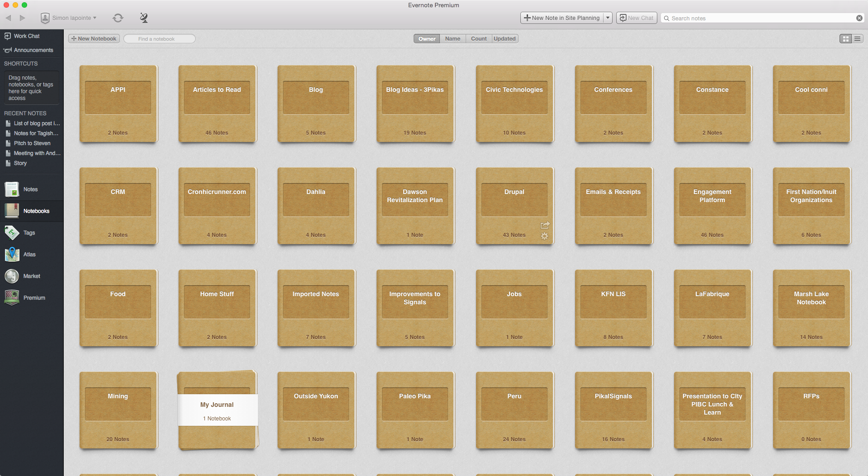The image size is (868, 476).
Task: Open the RFPs notebook
Action: pos(811,410)
